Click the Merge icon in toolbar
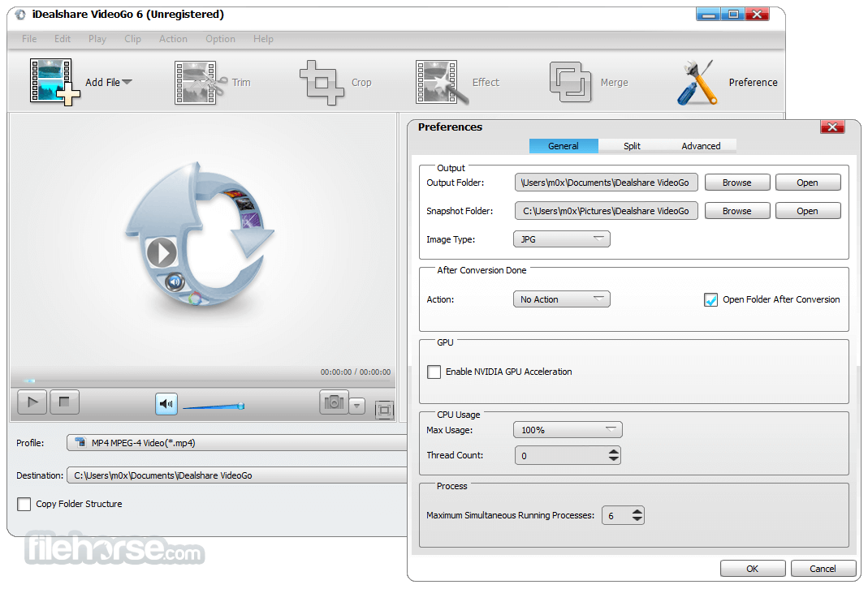Viewport: 868px width, 589px height. click(570, 82)
